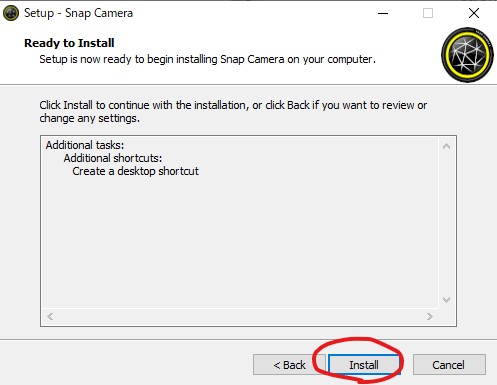Screen dimensions: 497x385
Task: Click the summary box scroll down arrow
Action: pos(446,300)
